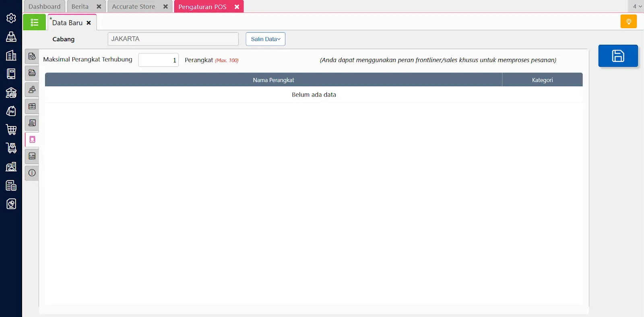The width and height of the screenshot is (644, 317).
Task: Select the Data Baru sub-tab
Action: click(x=67, y=23)
